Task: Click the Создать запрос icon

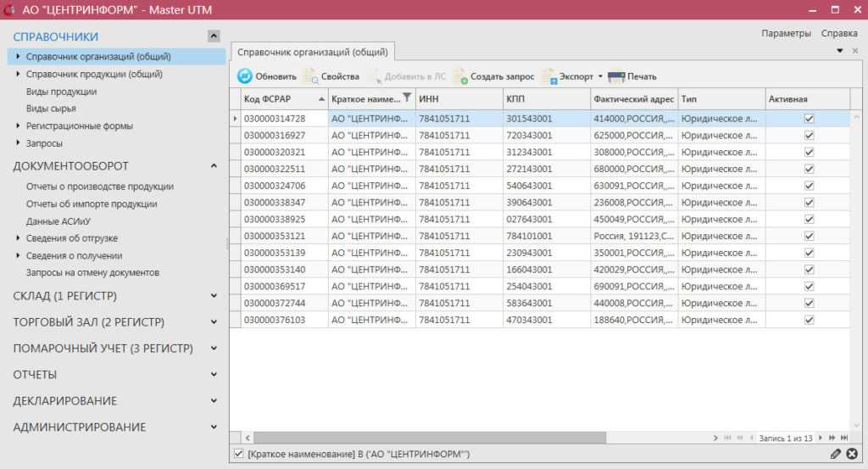Action: [x=460, y=76]
